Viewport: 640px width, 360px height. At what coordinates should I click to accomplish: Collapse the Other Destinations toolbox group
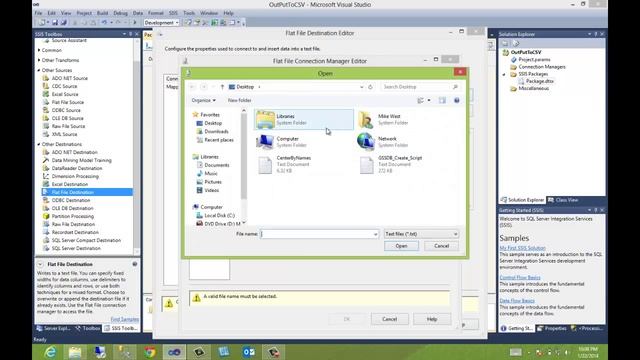tap(39, 144)
